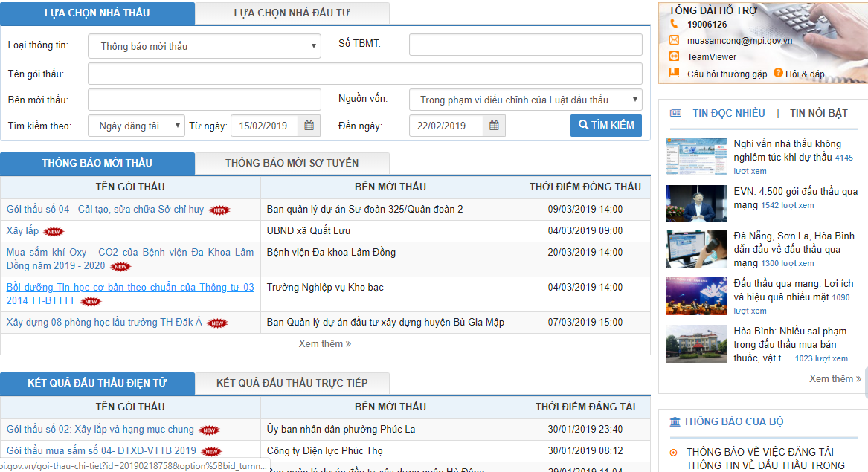The width and height of the screenshot is (868, 472).
Task: Open the EVN 4.500 gói đấu thầu thumbnail
Action: coord(696,204)
